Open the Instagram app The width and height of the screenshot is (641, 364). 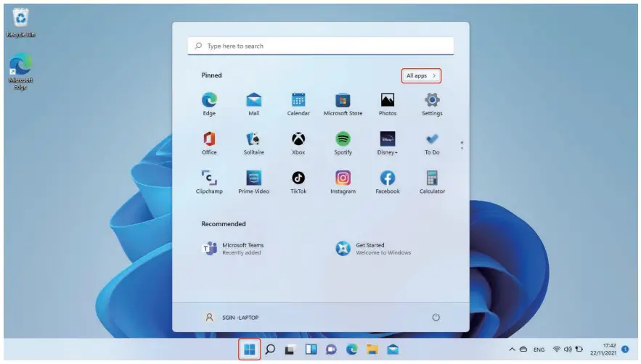[x=343, y=182]
